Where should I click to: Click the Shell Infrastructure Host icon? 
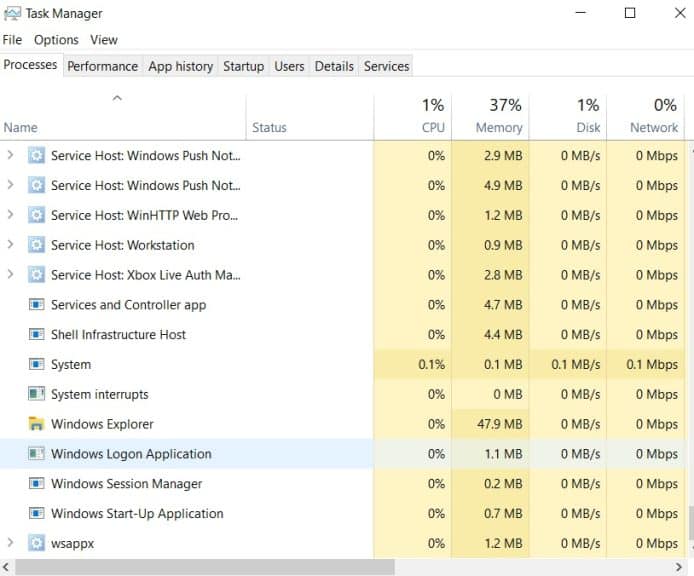(x=36, y=334)
